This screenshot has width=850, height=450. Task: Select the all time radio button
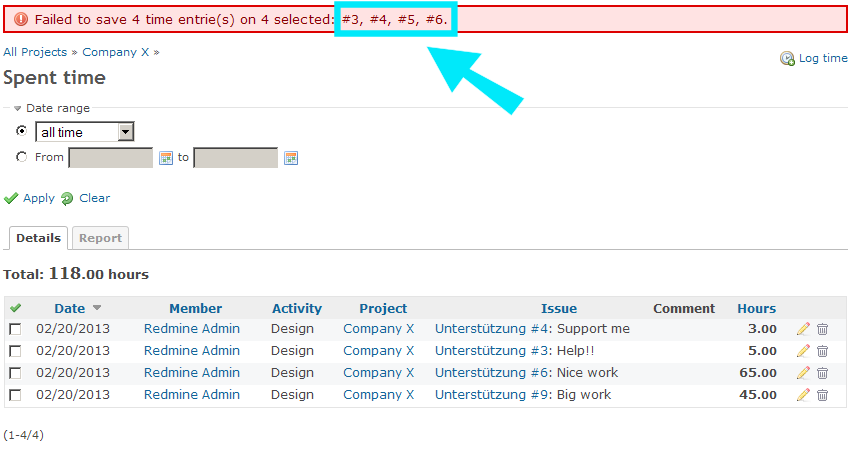coord(22,131)
